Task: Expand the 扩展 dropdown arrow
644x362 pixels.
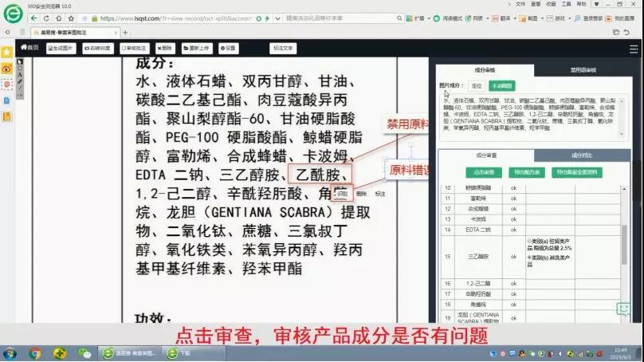Action: click(429, 18)
